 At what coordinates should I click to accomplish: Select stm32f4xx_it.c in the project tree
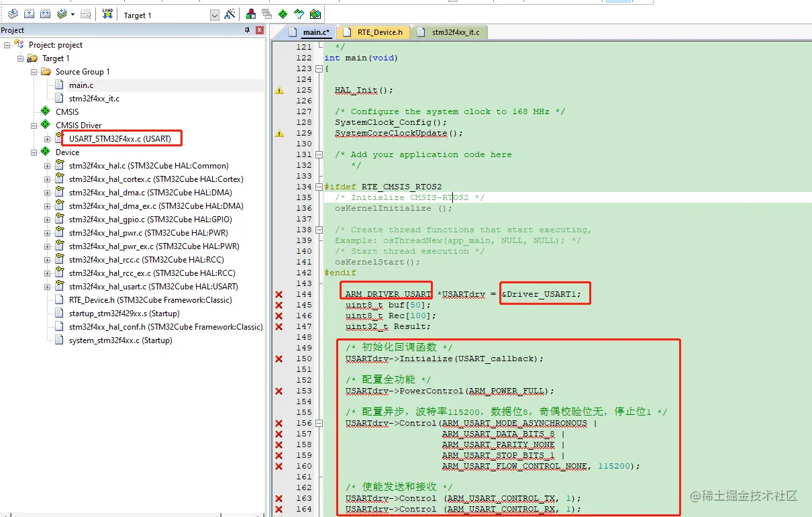coord(94,99)
